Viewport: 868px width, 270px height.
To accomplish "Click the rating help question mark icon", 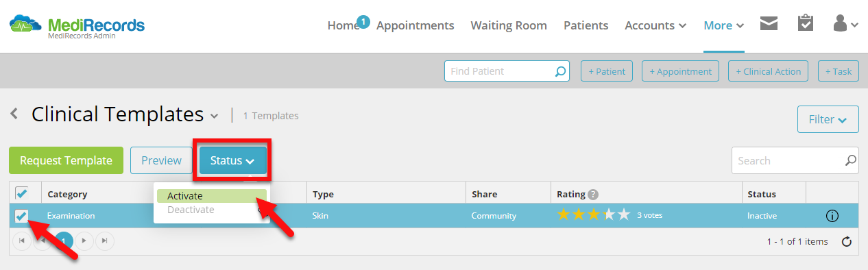I will pos(593,195).
